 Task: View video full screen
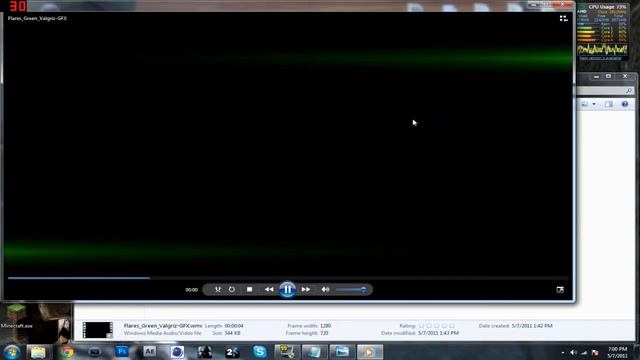tap(560, 289)
